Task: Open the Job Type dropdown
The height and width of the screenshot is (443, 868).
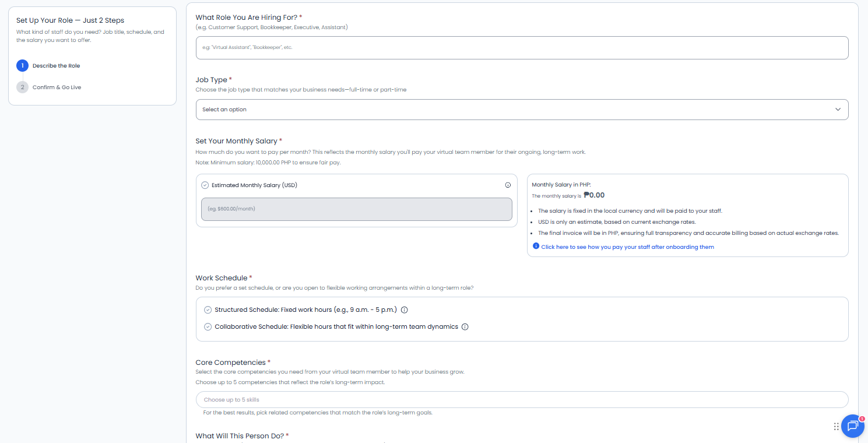Action: pos(522,110)
